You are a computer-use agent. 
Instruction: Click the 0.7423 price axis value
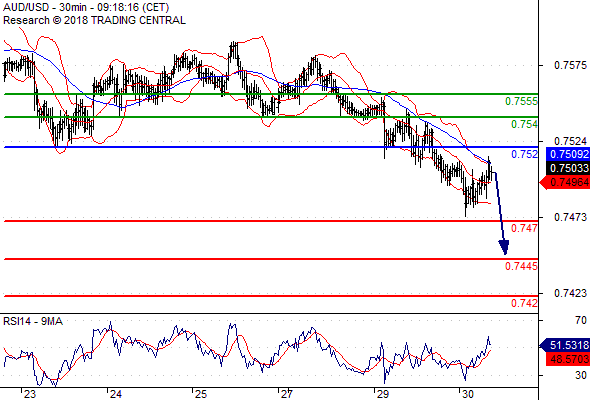[x=570, y=293]
